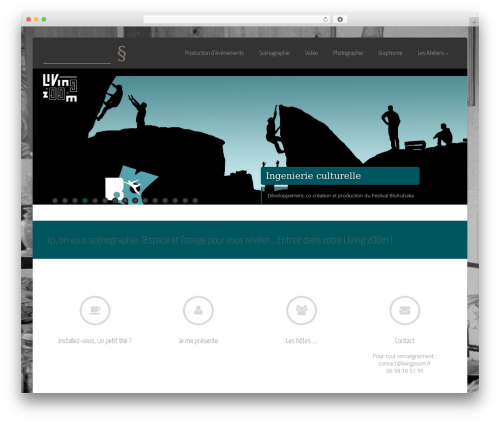Reload the page with the browser refresh icon
Image resolution: width=500 pixels, height=423 pixels.
point(325,20)
